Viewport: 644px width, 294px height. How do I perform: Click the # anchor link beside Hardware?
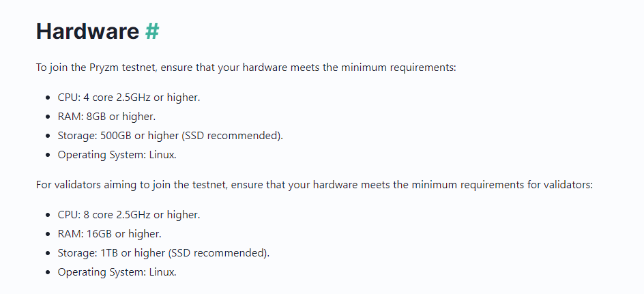pyautogui.click(x=152, y=31)
